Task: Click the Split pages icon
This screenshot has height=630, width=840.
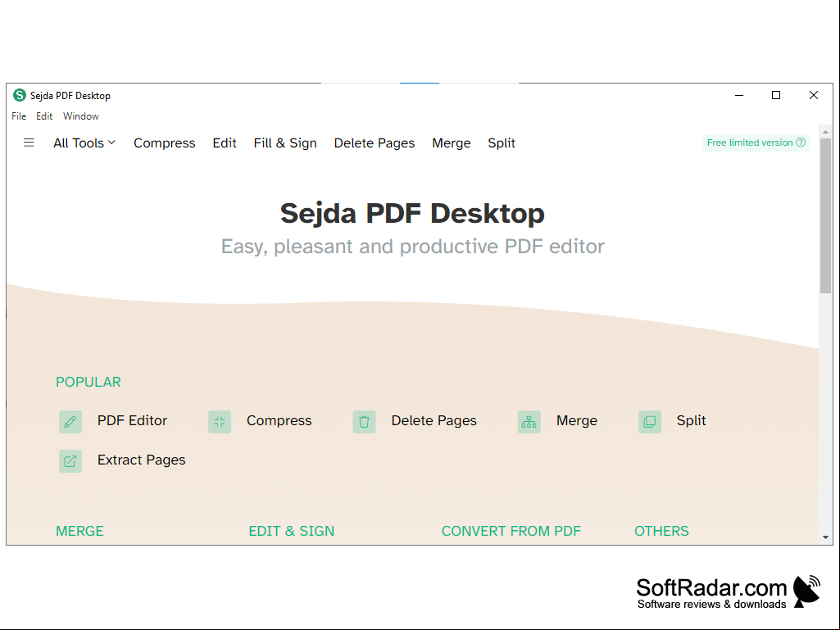Action: [x=650, y=422]
